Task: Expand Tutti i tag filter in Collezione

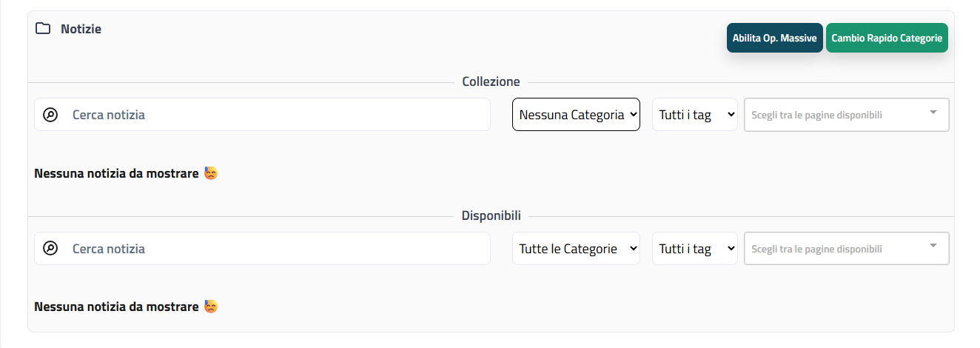Action: tap(694, 115)
